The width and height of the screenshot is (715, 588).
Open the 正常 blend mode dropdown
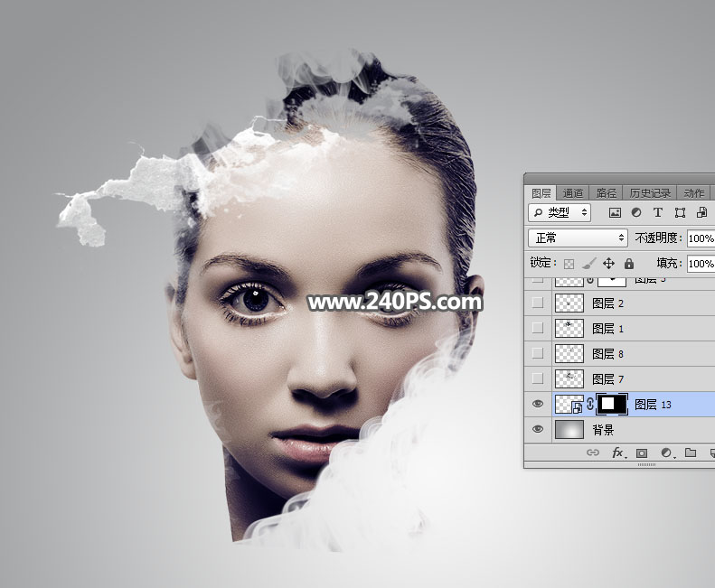tap(579, 238)
